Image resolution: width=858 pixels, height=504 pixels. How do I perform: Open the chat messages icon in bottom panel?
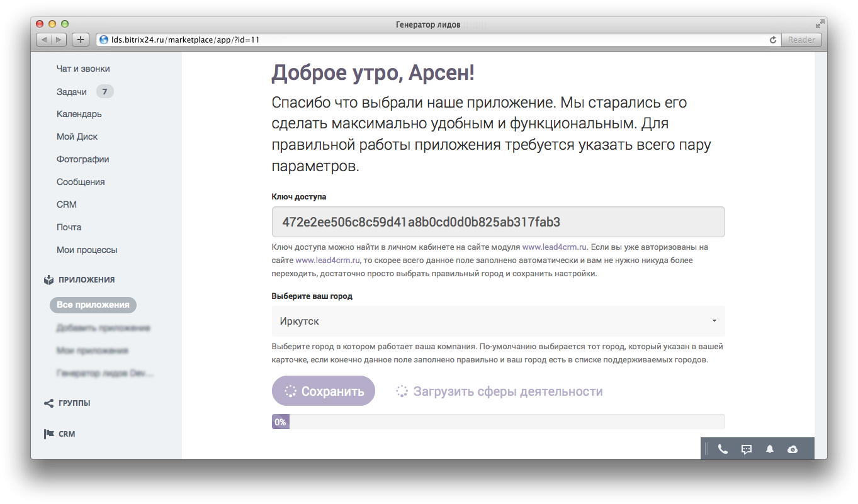click(746, 449)
